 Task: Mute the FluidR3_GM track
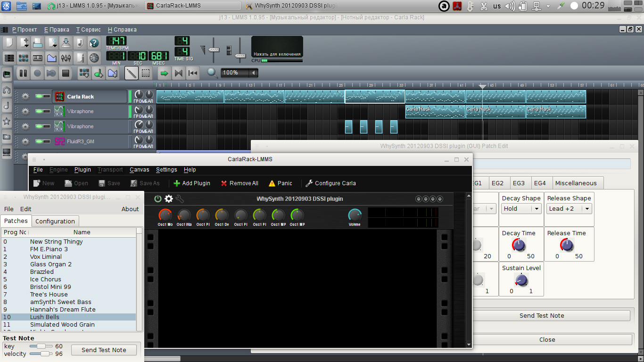pos(40,141)
